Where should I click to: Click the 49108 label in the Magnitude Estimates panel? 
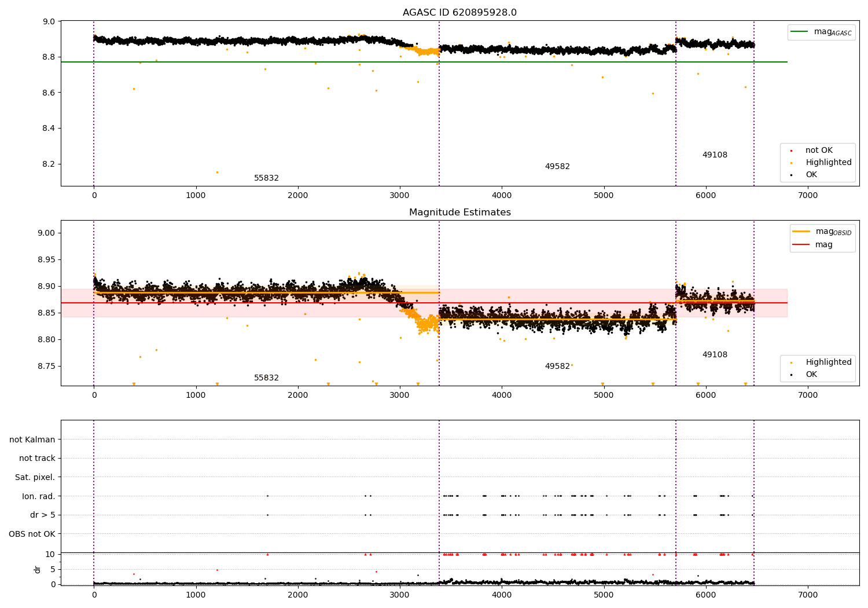click(x=715, y=354)
